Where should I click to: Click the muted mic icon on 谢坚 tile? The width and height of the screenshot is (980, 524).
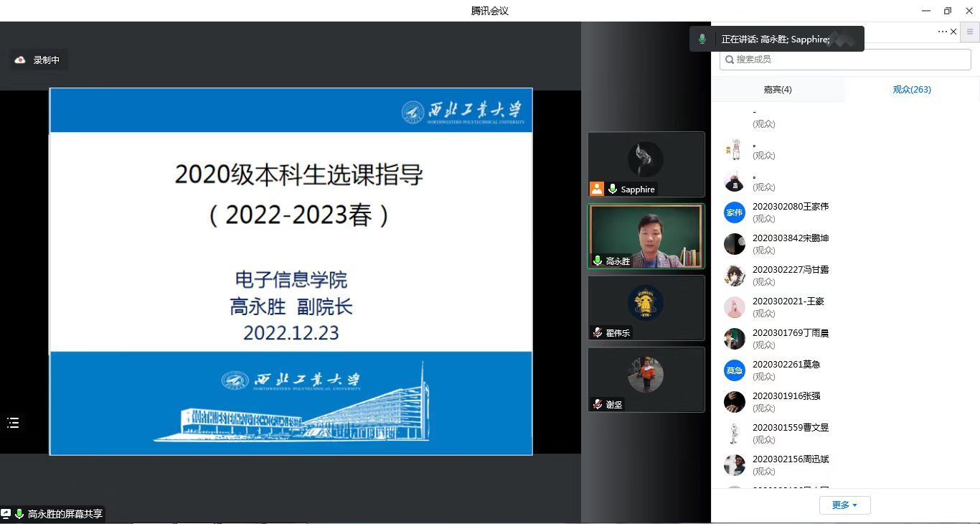tap(597, 404)
